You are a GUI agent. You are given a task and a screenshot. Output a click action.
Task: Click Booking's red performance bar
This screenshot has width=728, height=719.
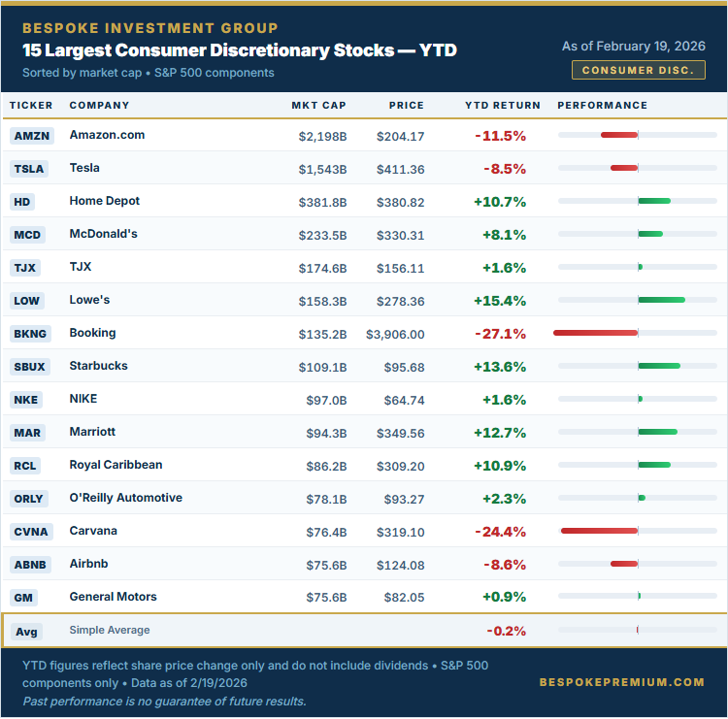click(595, 333)
